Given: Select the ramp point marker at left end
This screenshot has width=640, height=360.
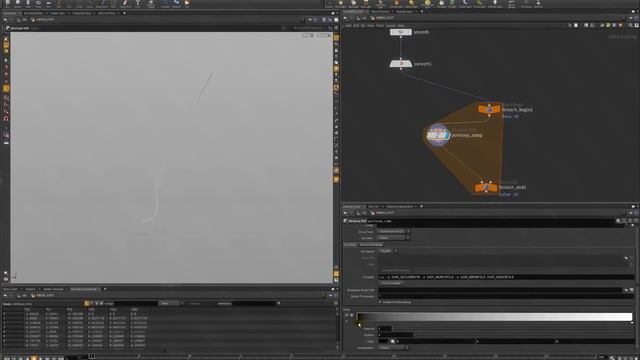Looking at the screenshot, I should (360, 325).
